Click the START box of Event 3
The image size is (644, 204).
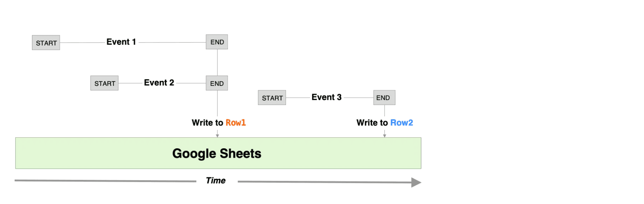pos(272,98)
